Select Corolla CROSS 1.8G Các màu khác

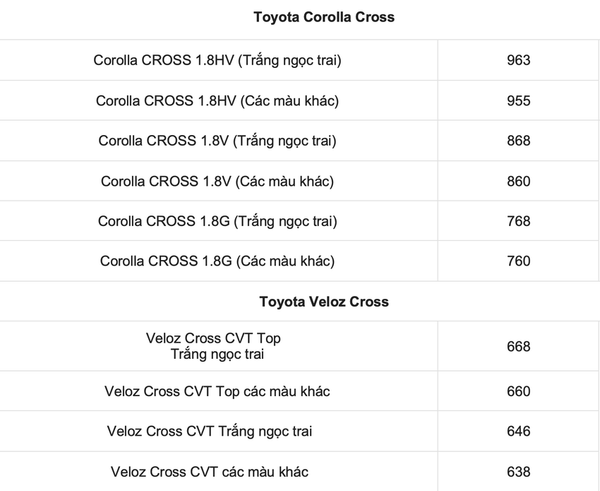coord(217,261)
